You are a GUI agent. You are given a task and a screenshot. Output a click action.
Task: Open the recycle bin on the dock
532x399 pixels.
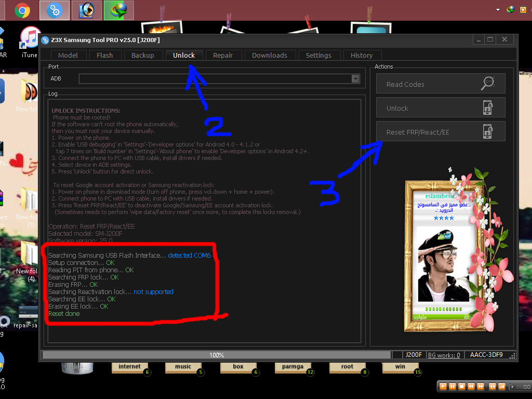pyautogui.click(x=77, y=368)
